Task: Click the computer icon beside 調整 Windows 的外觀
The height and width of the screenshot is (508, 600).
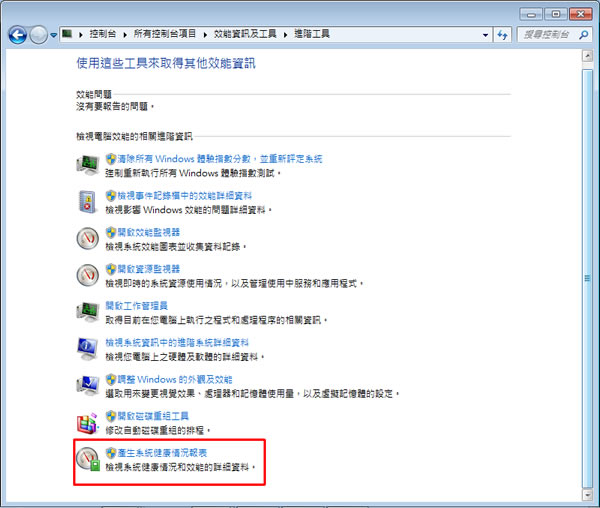Action: (x=88, y=385)
